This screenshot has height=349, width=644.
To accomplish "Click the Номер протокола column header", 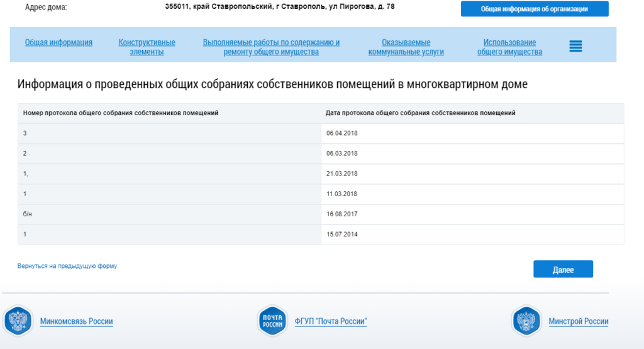I will (x=169, y=113).
